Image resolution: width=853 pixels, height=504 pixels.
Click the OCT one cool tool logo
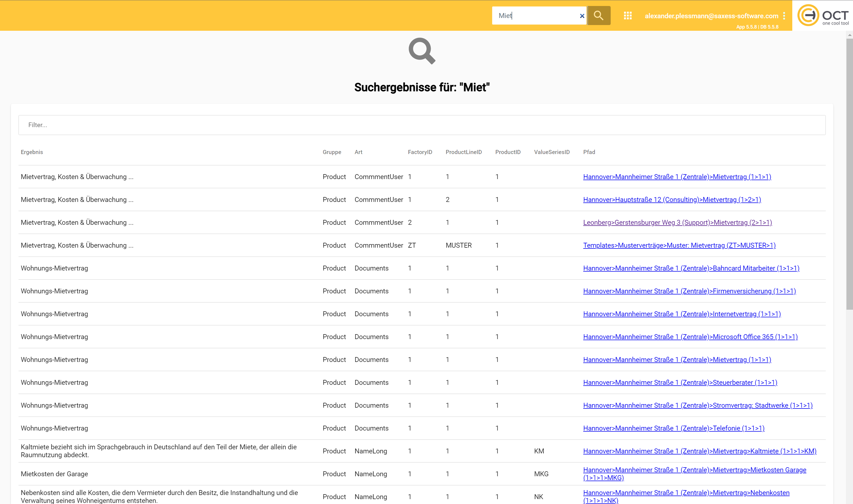pyautogui.click(x=823, y=16)
